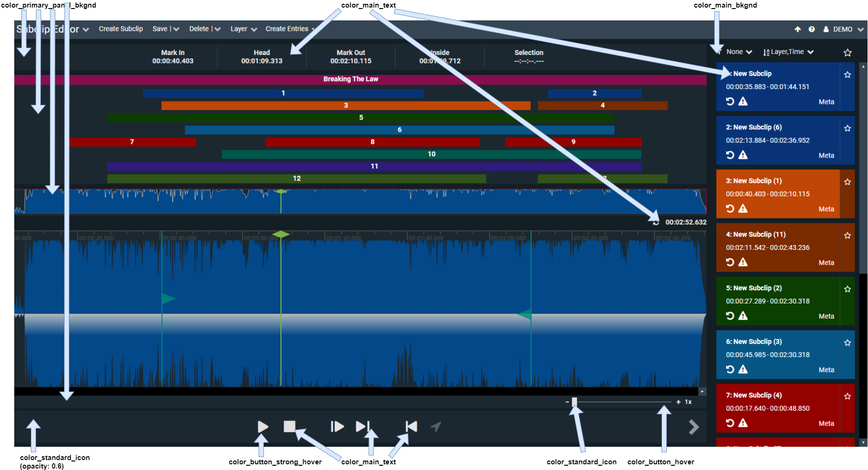Select subclip bar 8 in the layer timeline

pos(372,142)
